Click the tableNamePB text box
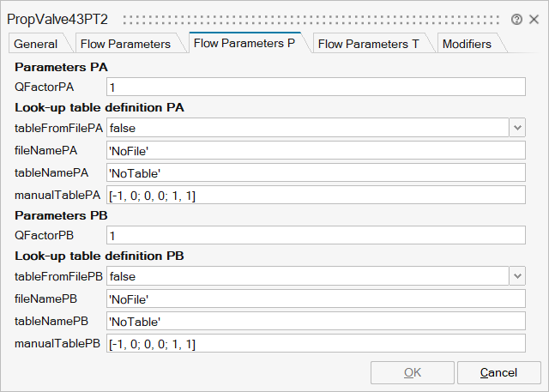The height and width of the screenshot is (392, 549). (315, 322)
